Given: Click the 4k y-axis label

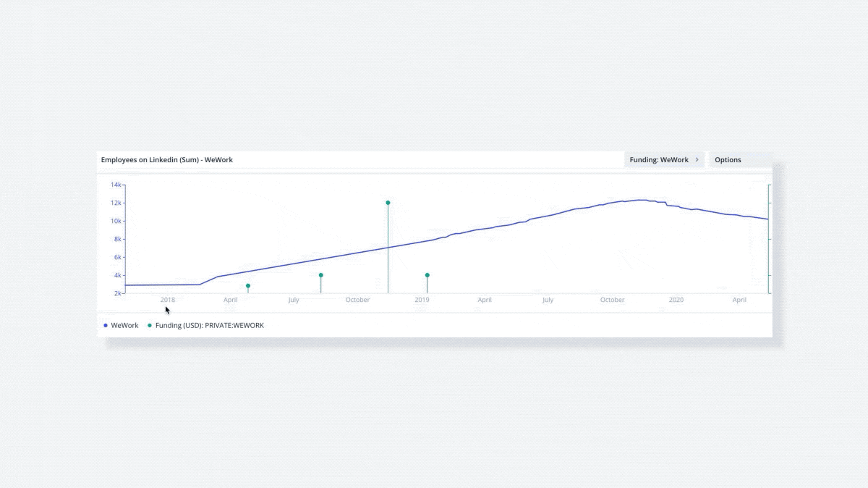Looking at the screenshot, I should point(117,275).
